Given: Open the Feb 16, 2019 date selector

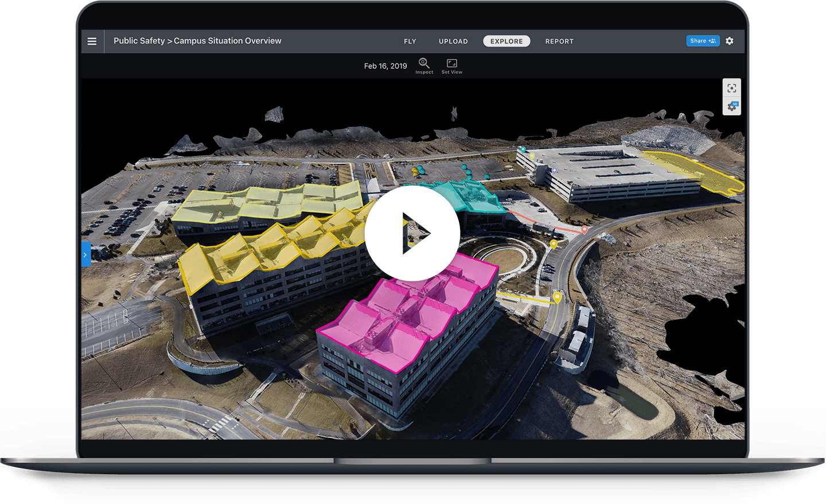Looking at the screenshot, I should pos(385,66).
